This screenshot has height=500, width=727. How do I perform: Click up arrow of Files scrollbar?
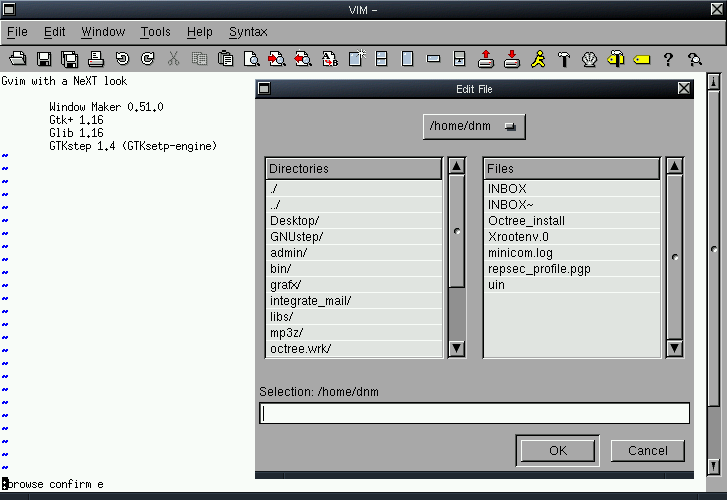[675, 168]
